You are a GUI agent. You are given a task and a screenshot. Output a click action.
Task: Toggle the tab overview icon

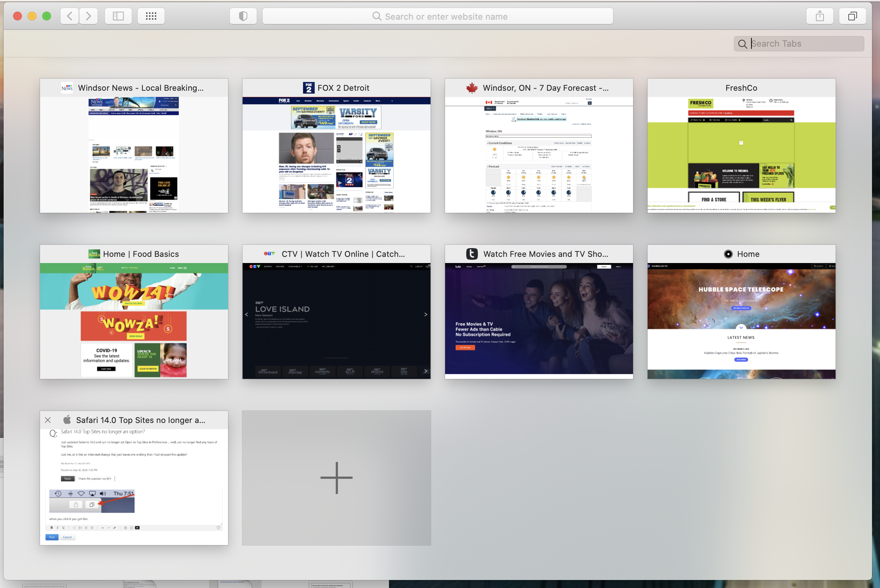tap(852, 16)
